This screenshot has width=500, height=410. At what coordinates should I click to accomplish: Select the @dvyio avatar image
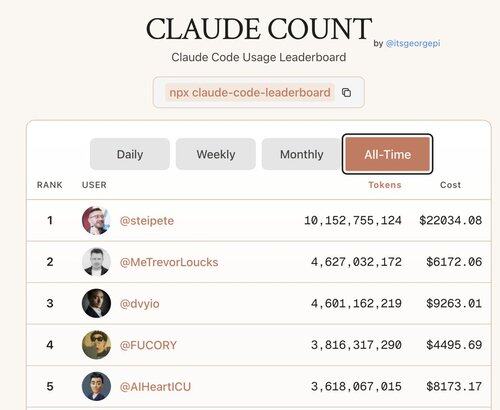click(96, 303)
